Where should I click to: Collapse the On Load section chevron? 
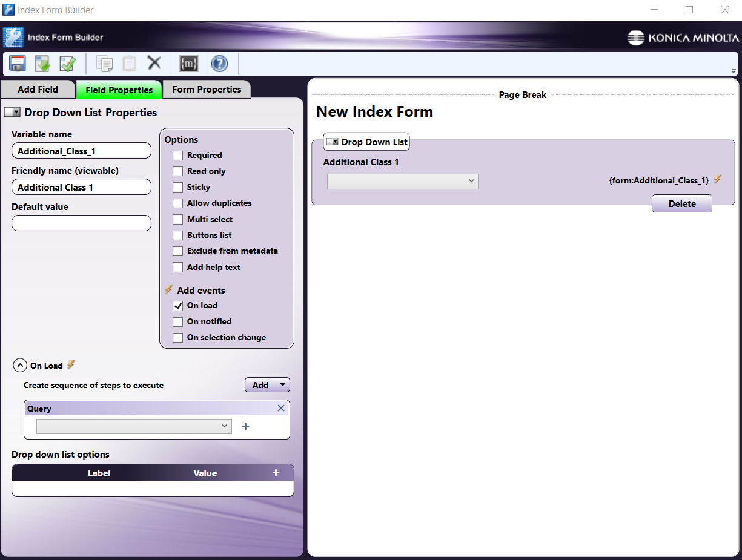(x=20, y=366)
